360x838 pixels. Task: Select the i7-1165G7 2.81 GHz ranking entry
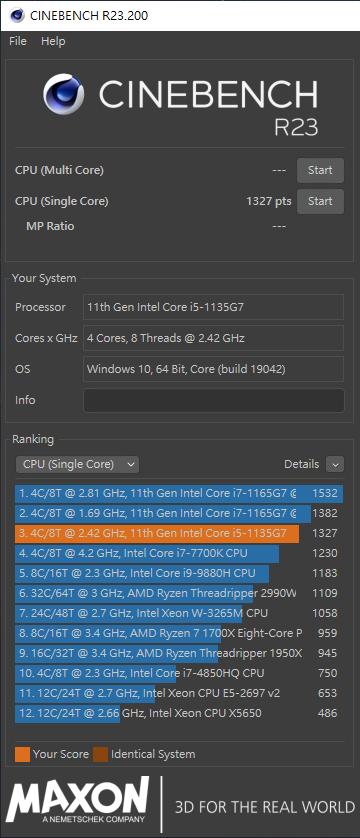tap(179, 493)
